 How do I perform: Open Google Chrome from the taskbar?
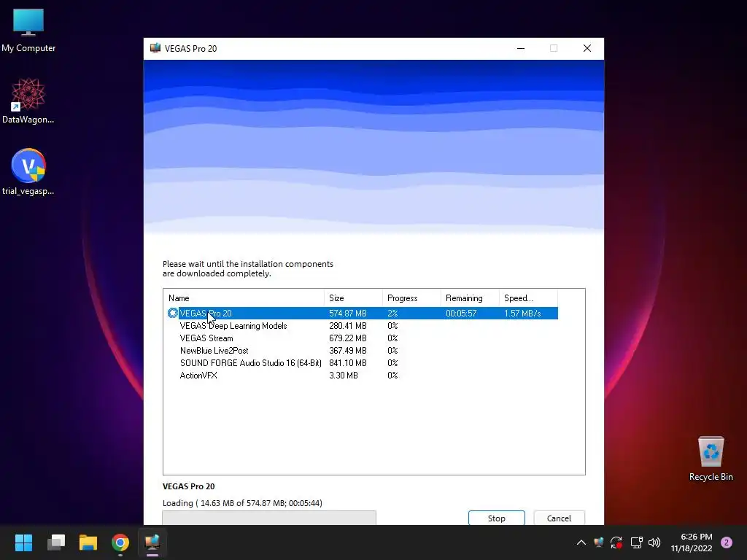[x=120, y=542]
